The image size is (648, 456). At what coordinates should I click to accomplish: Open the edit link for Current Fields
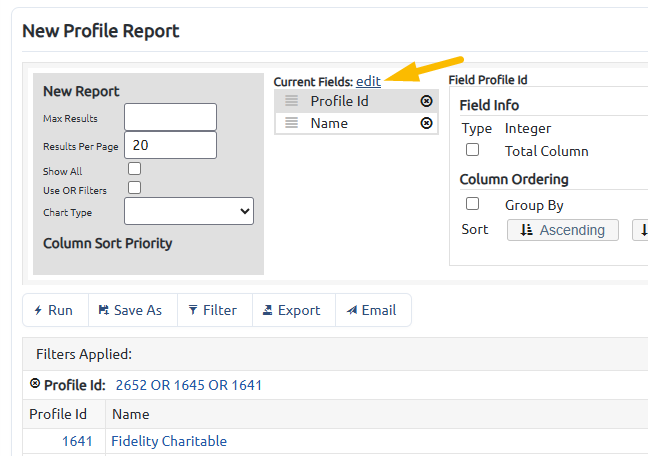click(368, 81)
